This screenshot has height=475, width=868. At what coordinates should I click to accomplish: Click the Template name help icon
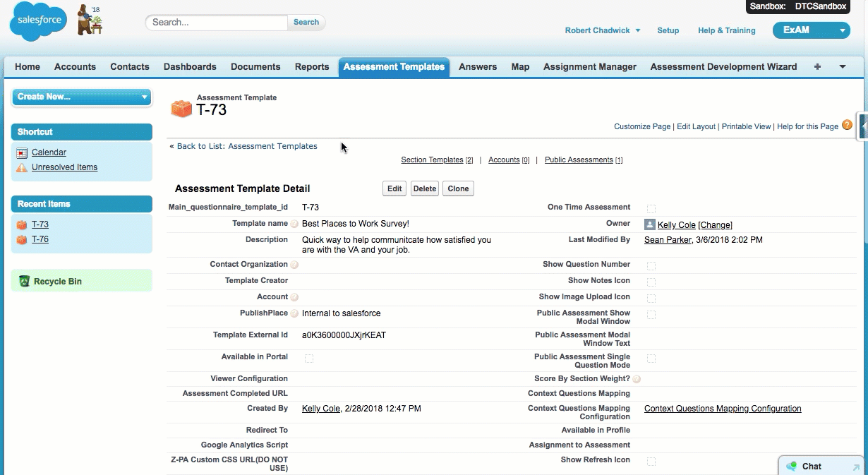point(294,224)
